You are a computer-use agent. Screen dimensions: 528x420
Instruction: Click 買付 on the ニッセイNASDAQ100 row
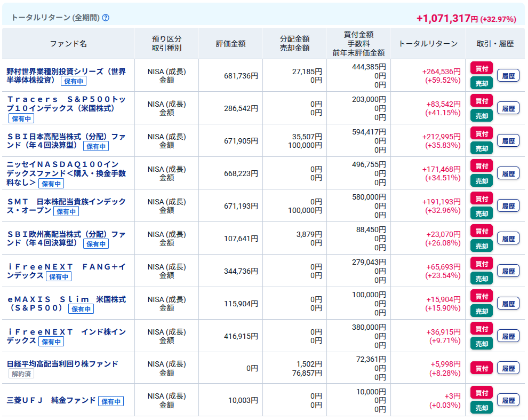(482, 166)
